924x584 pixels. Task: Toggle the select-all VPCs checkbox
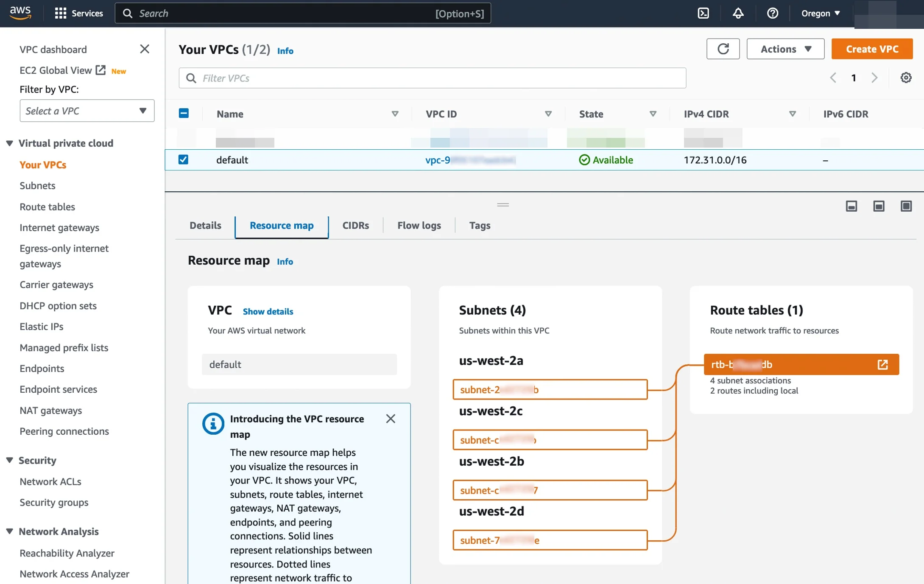coord(184,113)
